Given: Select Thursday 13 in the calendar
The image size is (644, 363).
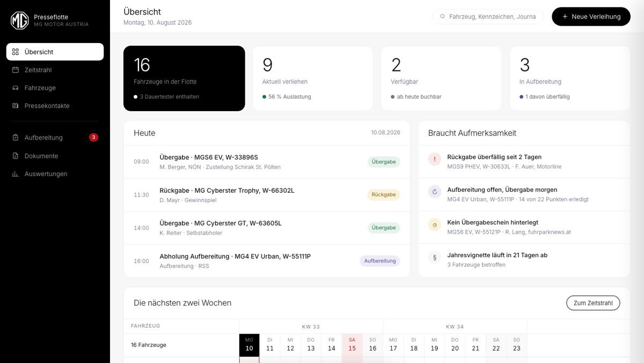Looking at the screenshot, I should [311, 345].
